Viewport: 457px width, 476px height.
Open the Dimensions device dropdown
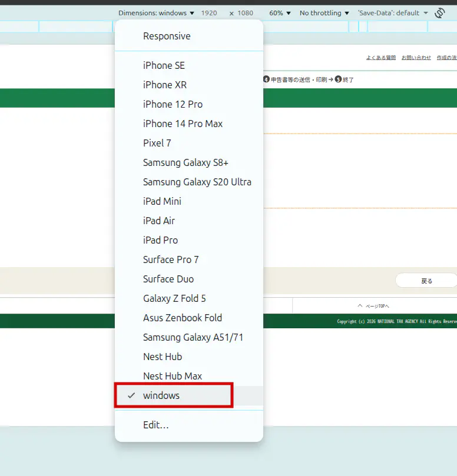(156, 13)
